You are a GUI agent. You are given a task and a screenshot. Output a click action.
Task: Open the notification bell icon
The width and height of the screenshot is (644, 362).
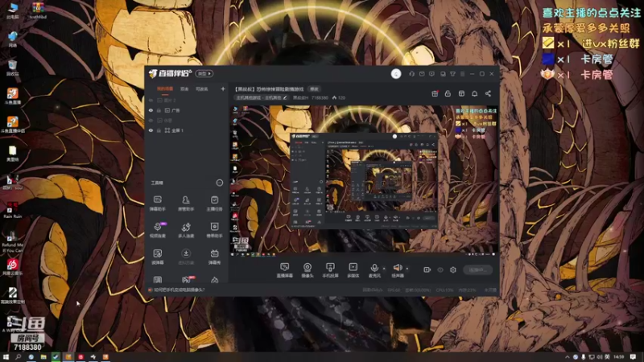pyautogui.click(x=474, y=93)
